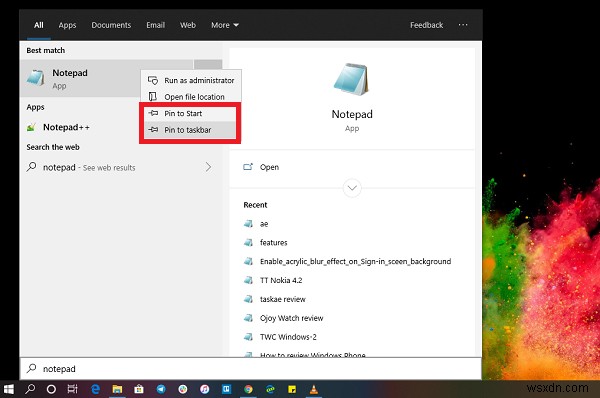Open the Windows Start button
This screenshot has width=600, height=398.
tap(8, 389)
